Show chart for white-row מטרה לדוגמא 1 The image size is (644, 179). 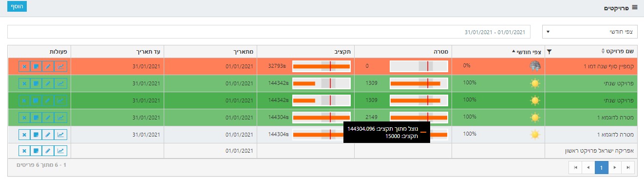tap(60, 134)
